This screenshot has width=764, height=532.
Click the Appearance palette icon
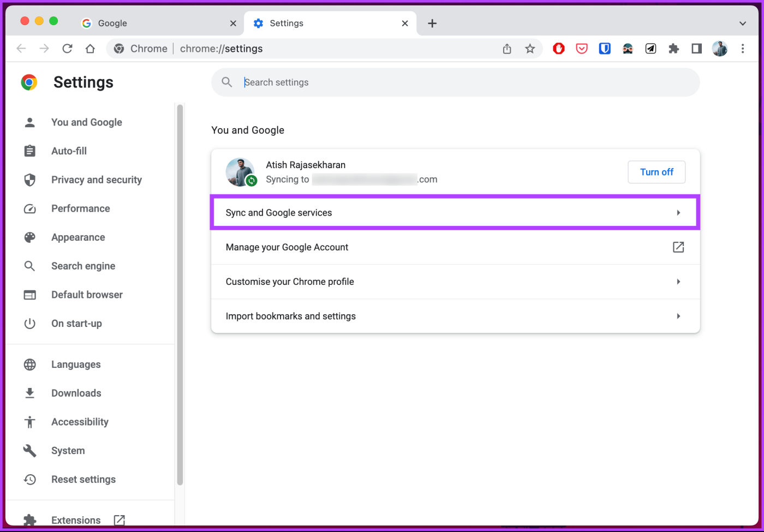[x=29, y=237]
